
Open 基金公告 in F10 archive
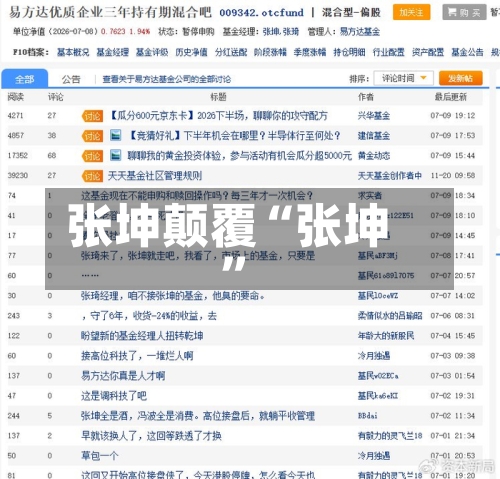[x=467, y=52]
